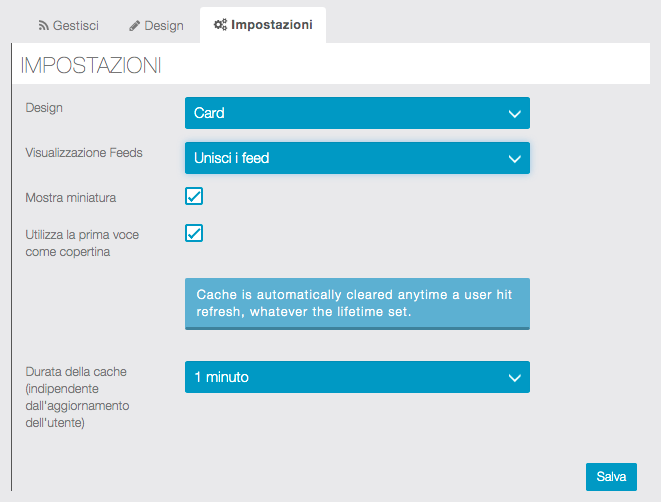This screenshot has height=502, width=661.
Task: Click the chevron arrow on Unisci i feed
Action: coord(515,158)
